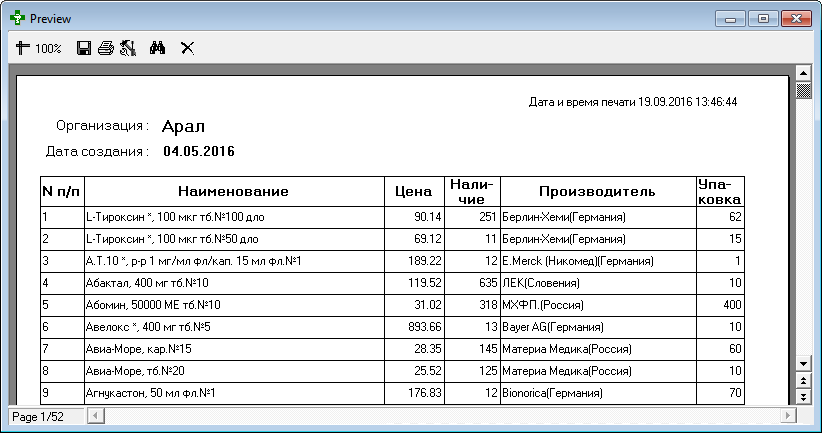Close the preview using the toolbar X icon
The image size is (822, 433).
pyautogui.click(x=187, y=47)
